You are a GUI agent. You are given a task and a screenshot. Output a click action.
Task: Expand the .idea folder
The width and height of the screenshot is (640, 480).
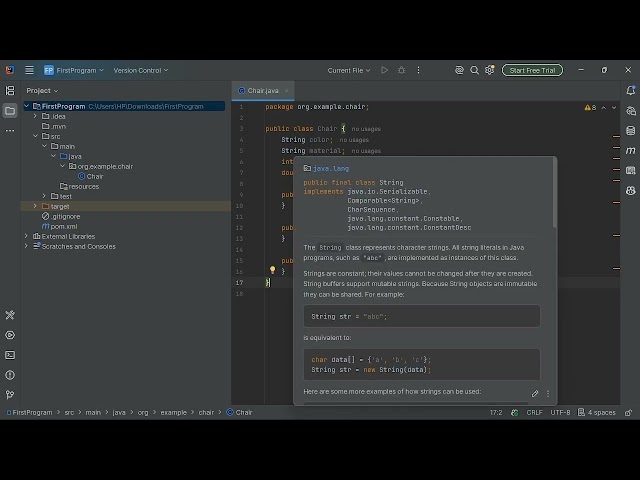(36, 116)
